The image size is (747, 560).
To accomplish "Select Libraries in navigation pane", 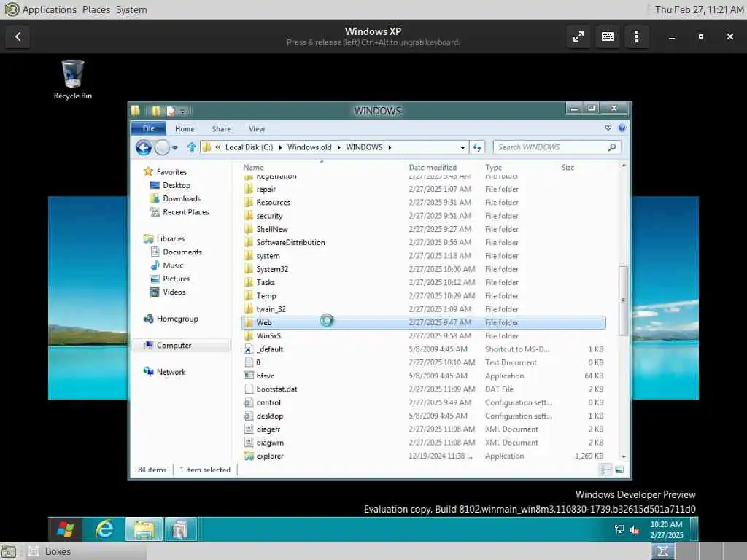I will pos(171,238).
